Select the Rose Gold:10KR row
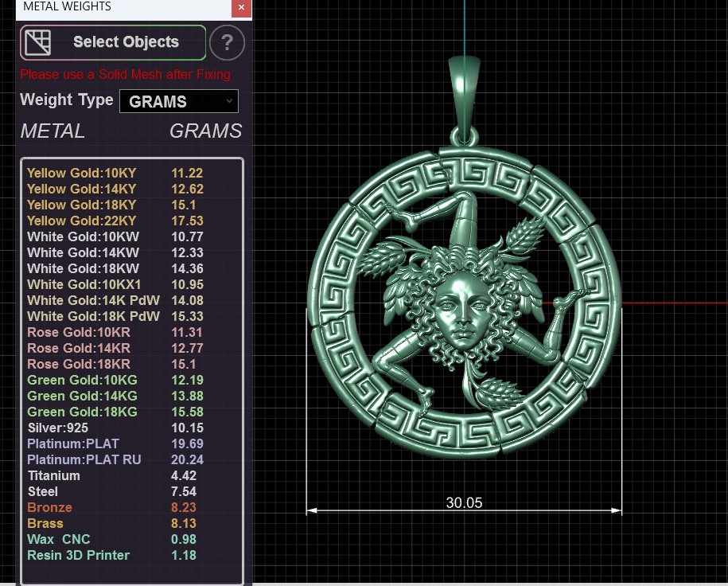This screenshot has width=728, height=586. point(115,332)
